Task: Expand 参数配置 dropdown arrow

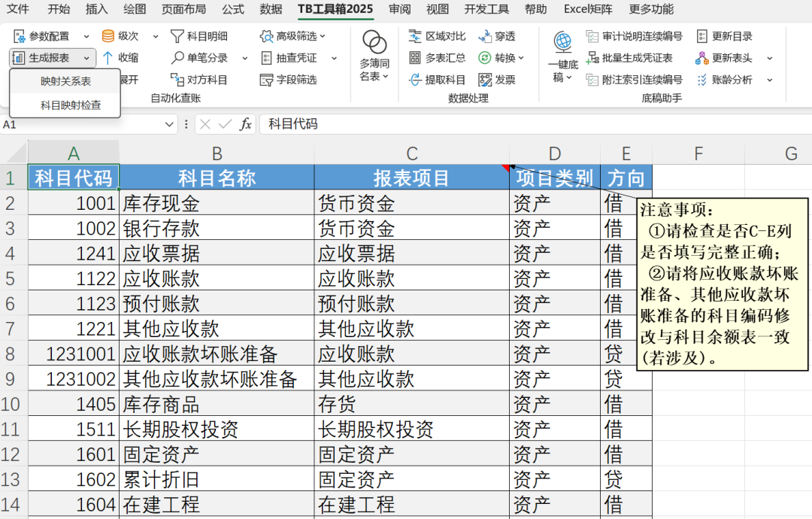Action: pyautogui.click(x=86, y=36)
